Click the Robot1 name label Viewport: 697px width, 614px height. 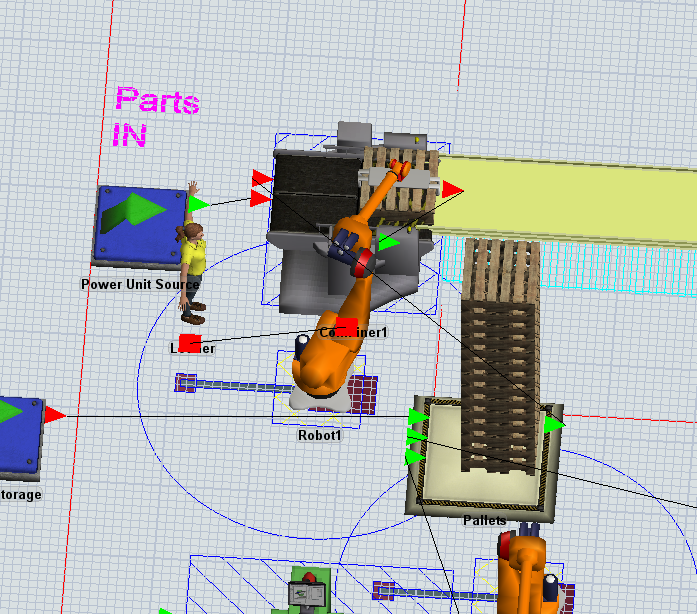click(x=320, y=436)
